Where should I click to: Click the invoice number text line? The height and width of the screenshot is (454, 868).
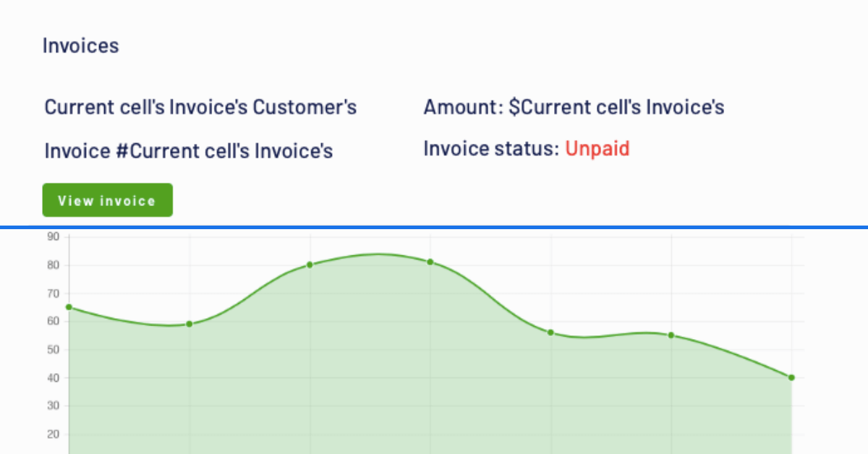pyautogui.click(x=189, y=150)
